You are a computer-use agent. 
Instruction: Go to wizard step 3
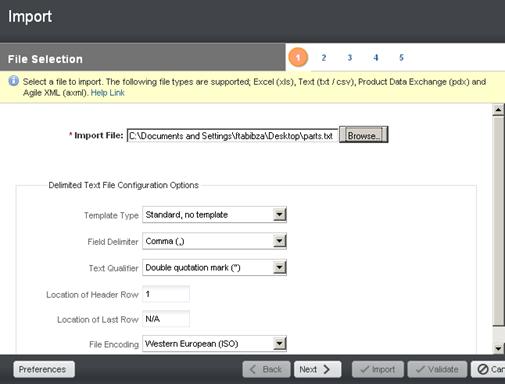350,58
